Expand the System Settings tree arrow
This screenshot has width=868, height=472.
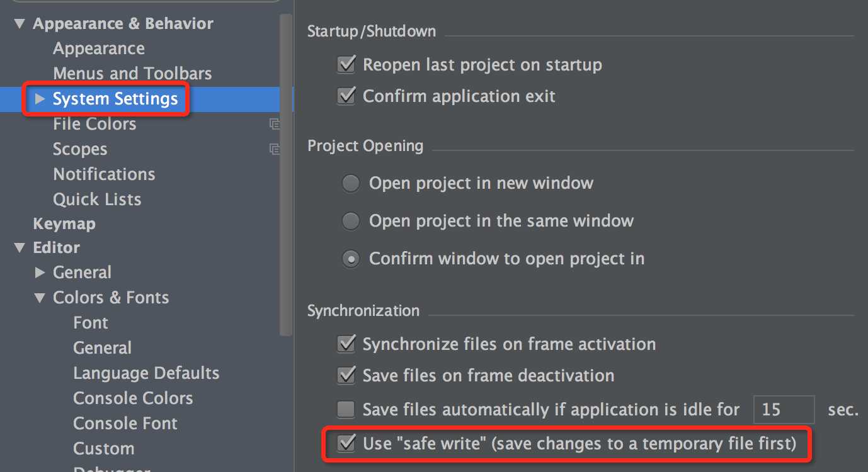pos(40,99)
